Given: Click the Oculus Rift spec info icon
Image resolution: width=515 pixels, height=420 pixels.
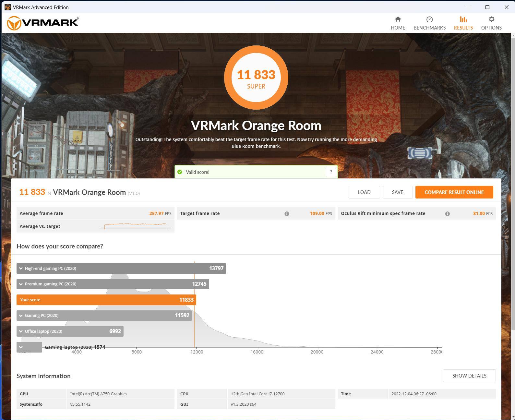Looking at the screenshot, I should point(447,214).
